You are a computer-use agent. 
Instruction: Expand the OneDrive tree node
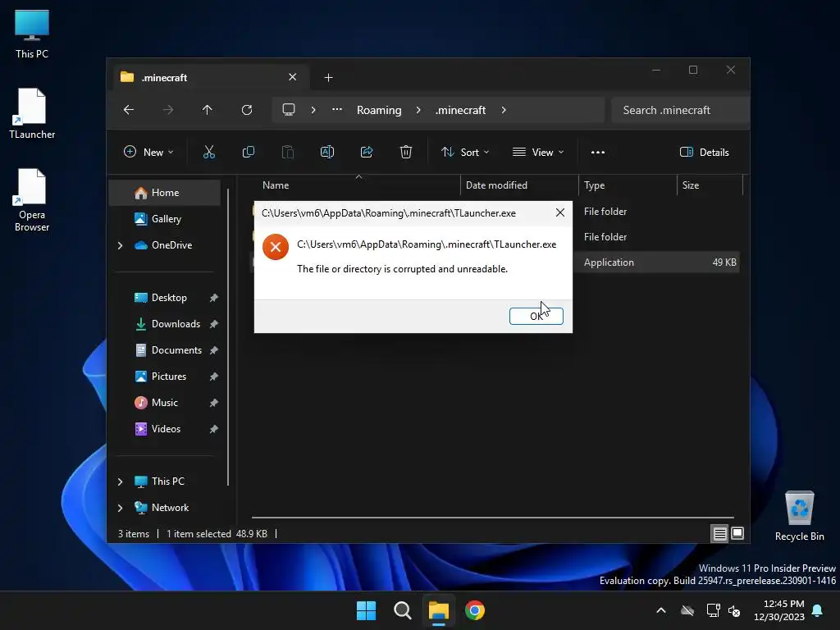click(x=120, y=245)
